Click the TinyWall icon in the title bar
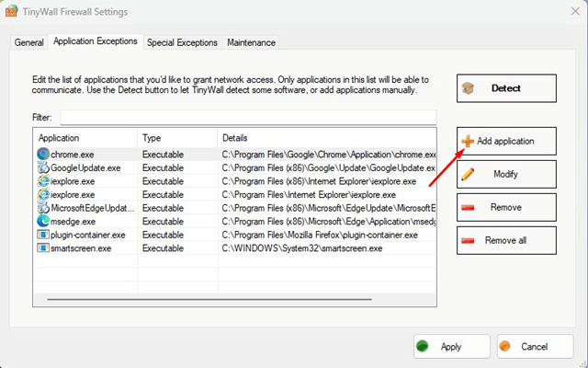The image size is (588, 368). click(12, 11)
